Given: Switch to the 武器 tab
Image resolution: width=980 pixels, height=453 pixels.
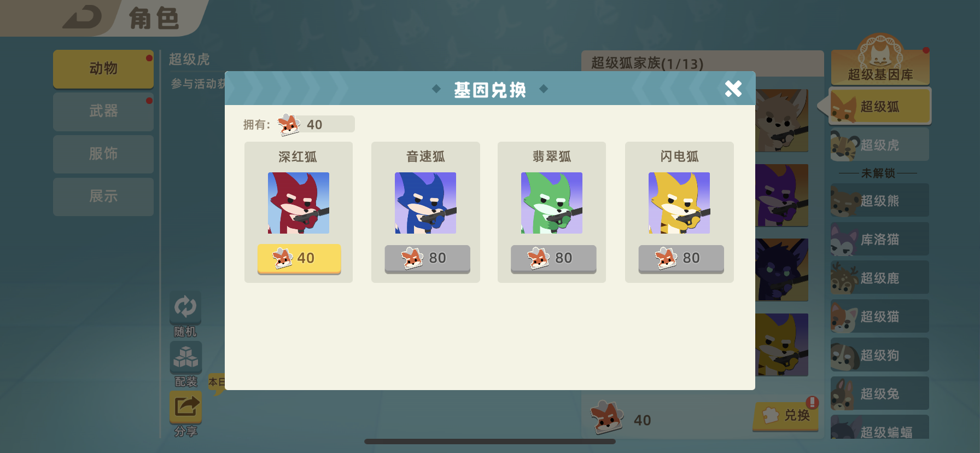Looking at the screenshot, I should pos(103,112).
